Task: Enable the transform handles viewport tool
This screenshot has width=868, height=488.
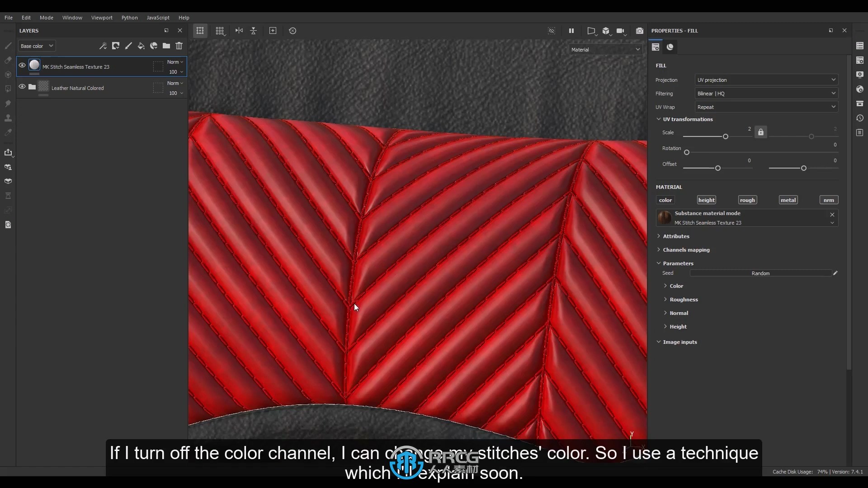Action: 200,31
